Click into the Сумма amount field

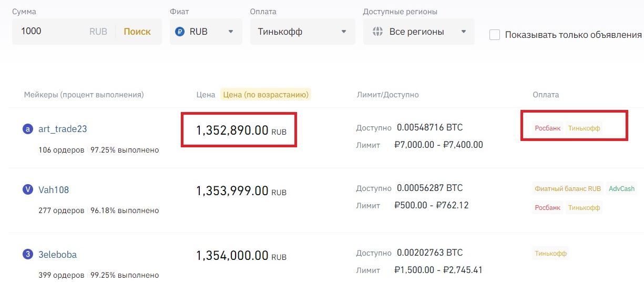(53, 32)
